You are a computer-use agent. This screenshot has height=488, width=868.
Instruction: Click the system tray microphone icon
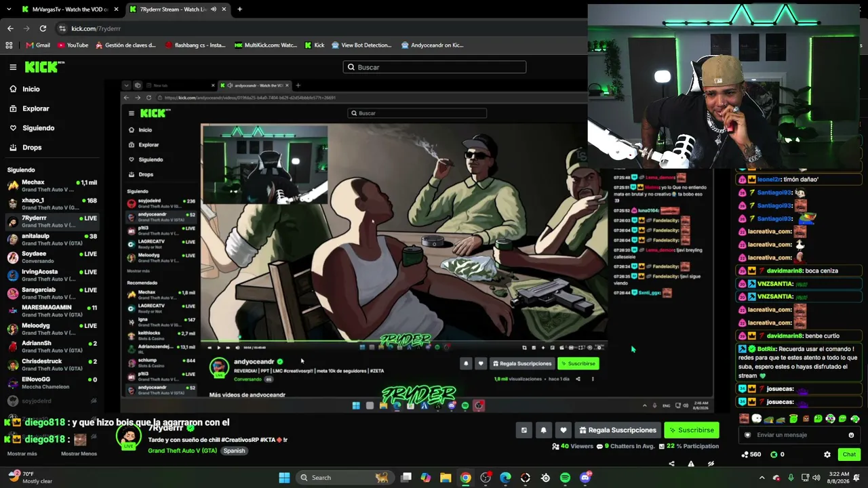click(x=791, y=478)
